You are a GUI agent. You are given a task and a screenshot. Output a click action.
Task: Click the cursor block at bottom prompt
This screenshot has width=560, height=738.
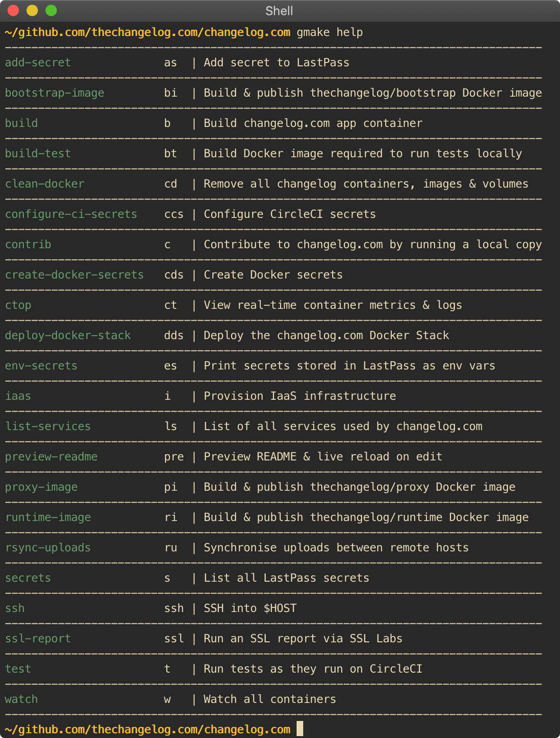[x=300, y=729]
